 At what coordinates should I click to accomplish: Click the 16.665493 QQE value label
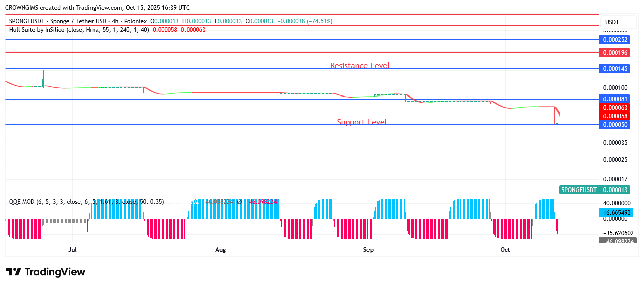pyautogui.click(x=615, y=213)
